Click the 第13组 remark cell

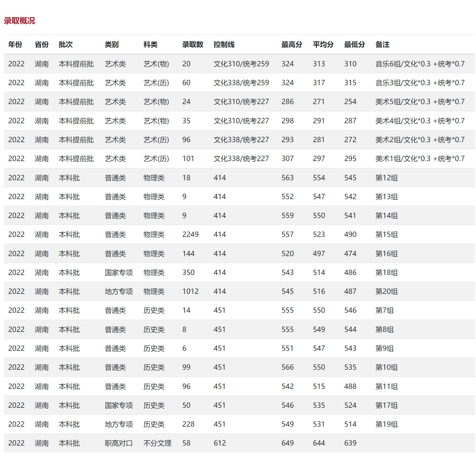click(x=386, y=197)
